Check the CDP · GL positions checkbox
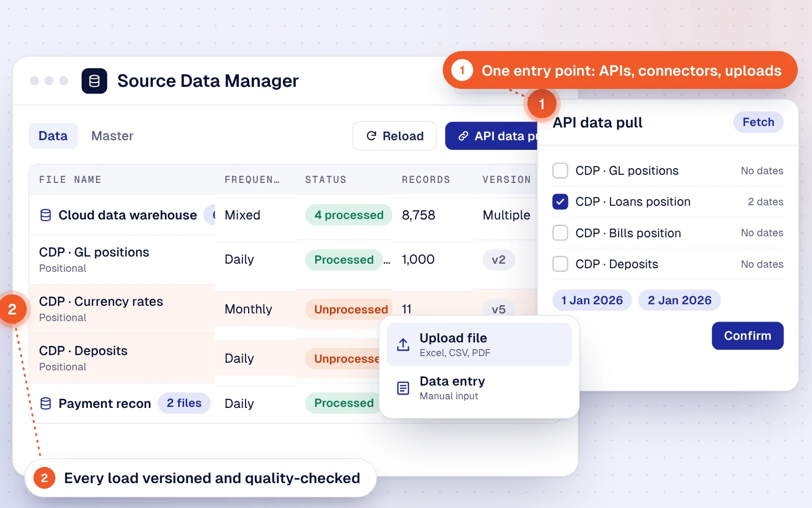The width and height of the screenshot is (812, 508). 560,171
